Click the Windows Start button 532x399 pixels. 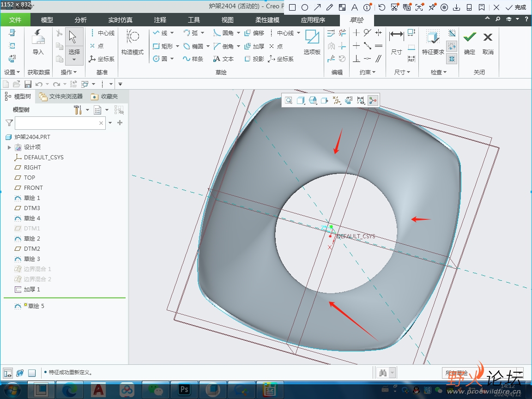12,390
